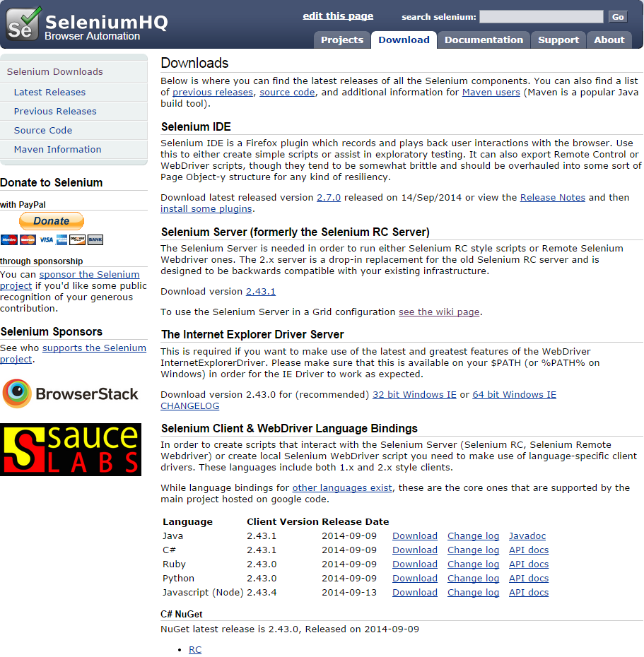The image size is (644, 657).
Task: Open the Support tab
Action: [x=558, y=40]
